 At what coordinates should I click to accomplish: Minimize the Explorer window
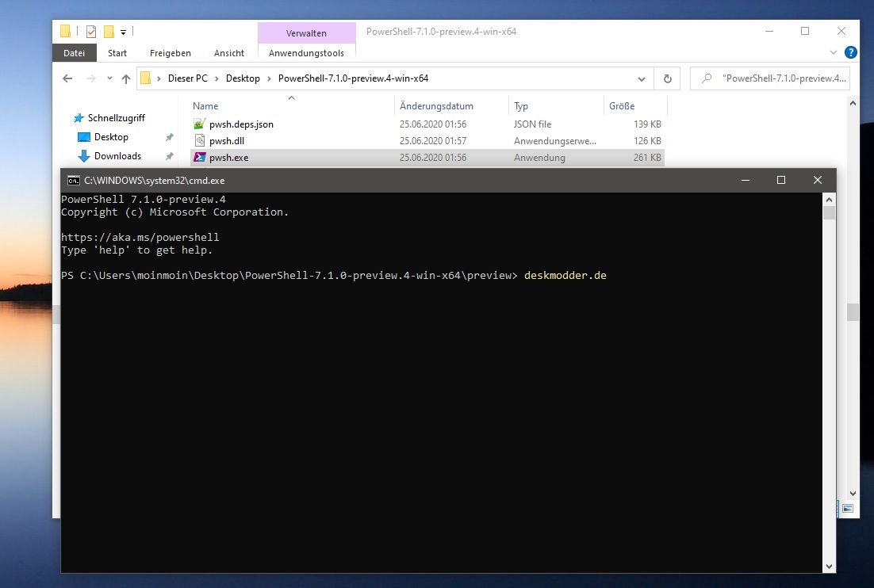(x=769, y=31)
